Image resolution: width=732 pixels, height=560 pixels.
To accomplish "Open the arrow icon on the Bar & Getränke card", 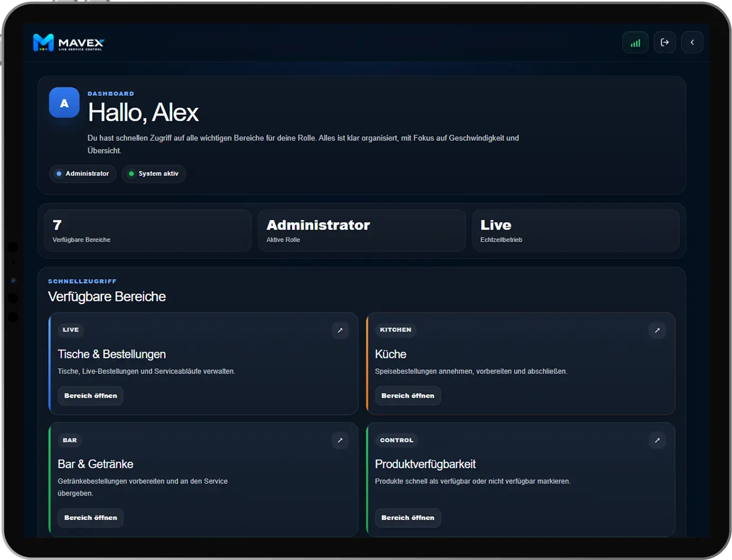I will (x=340, y=440).
